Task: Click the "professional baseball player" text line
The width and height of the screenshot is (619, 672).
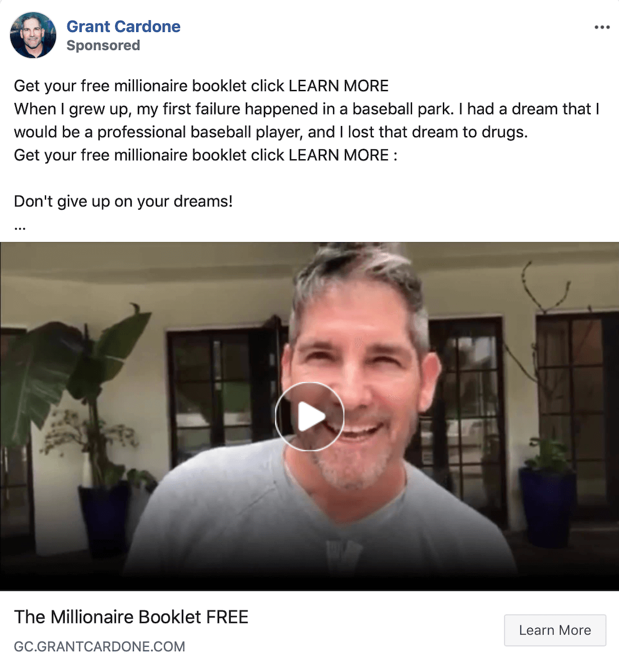Action: (271, 132)
